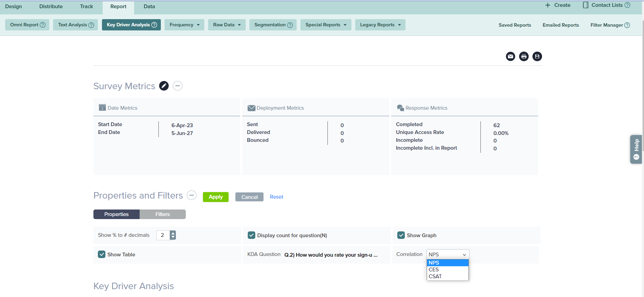Toggle the Show Graph checkbox

coord(401,235)
